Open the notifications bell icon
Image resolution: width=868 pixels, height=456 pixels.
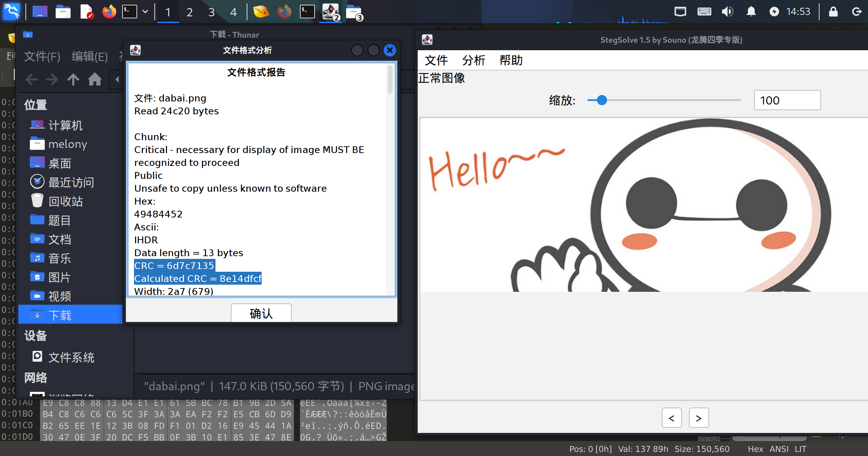(751, 12)
